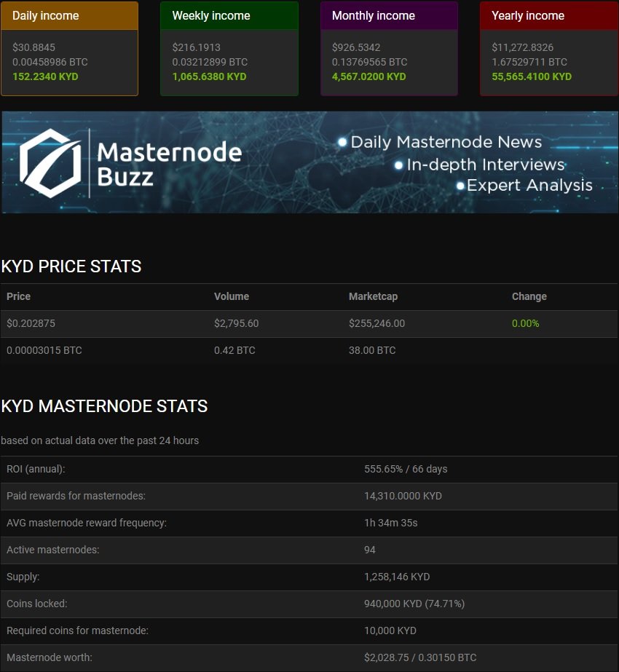Click the Marketcap column header
Screen dimensions: 619x672
374,296
